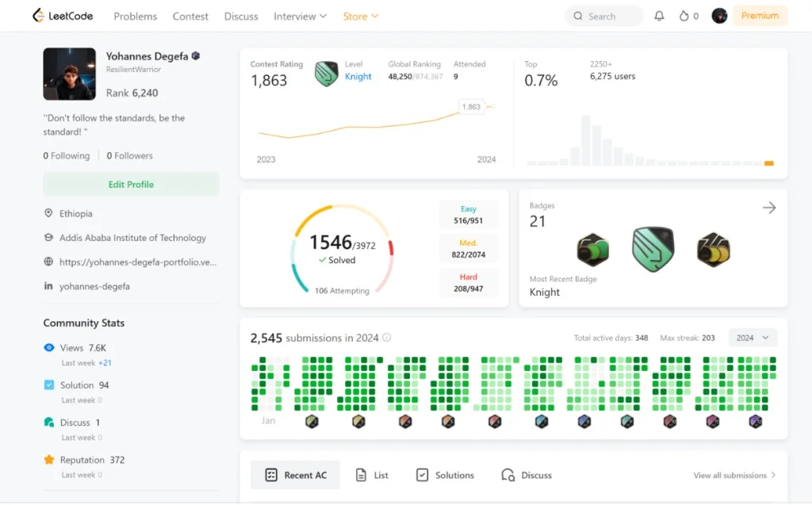Click View all submissions
The width and height of the screenshot is (812, 505).
pos(734,475)
